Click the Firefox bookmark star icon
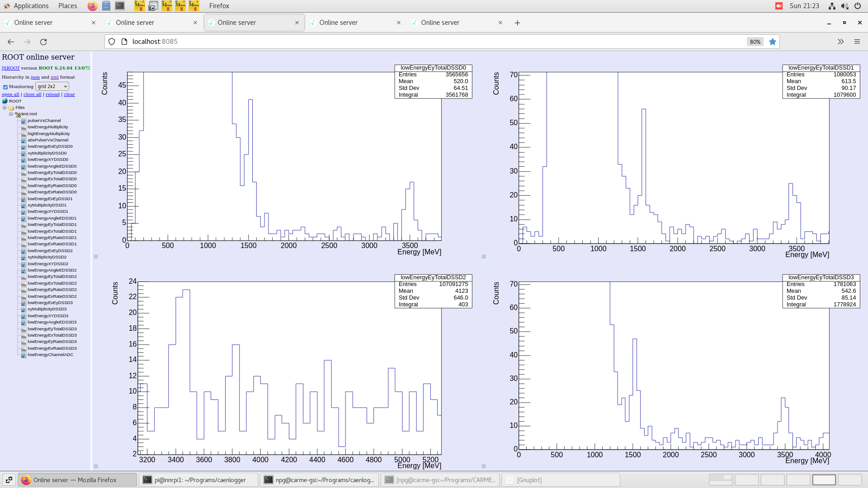This screenshot has height=488, width=868. tap(773, 42)
